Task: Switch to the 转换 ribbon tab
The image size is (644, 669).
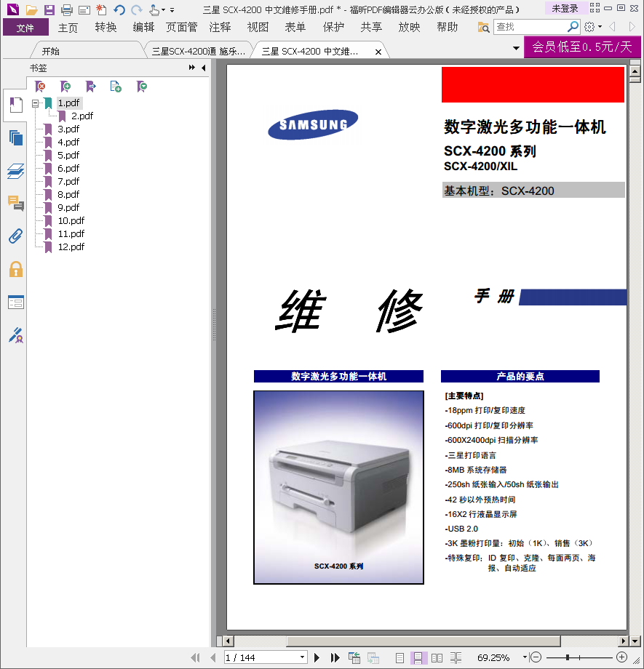Action: click(x=106, y=28)
